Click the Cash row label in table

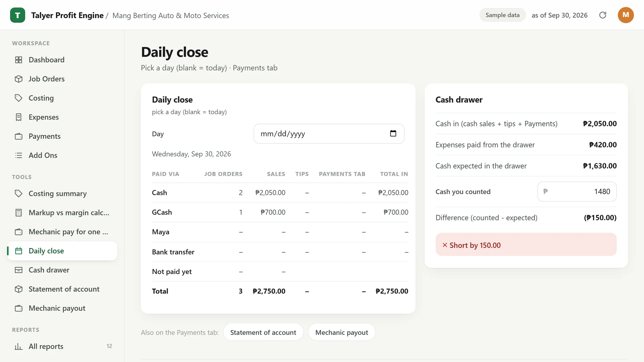pos(159,193)
